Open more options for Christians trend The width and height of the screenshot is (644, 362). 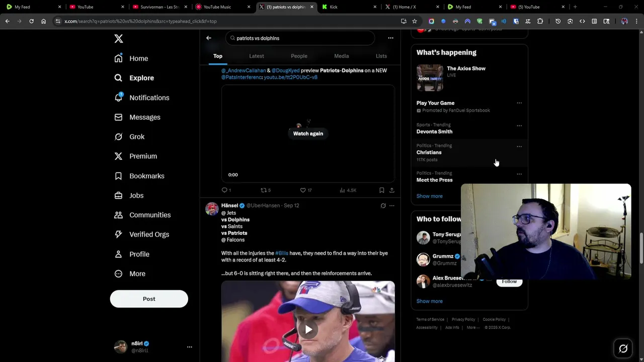click(519, 147)
